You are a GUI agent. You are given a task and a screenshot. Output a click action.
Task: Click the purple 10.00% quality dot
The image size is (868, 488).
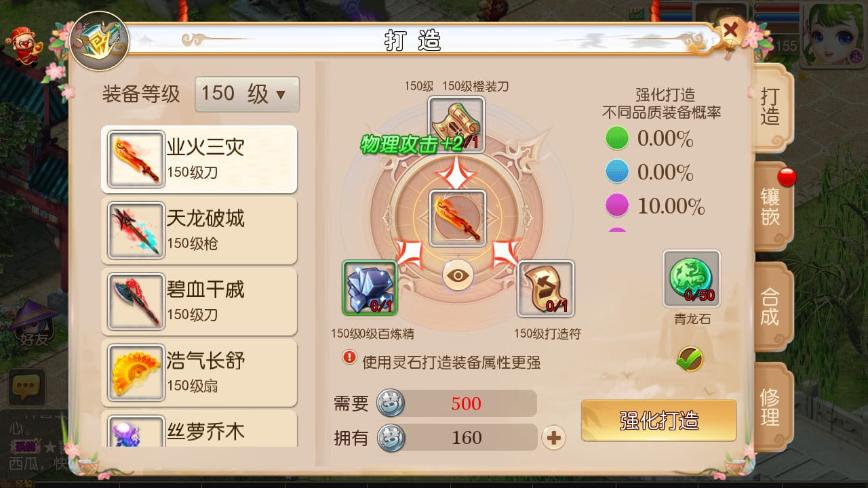(x=617, y=206)
